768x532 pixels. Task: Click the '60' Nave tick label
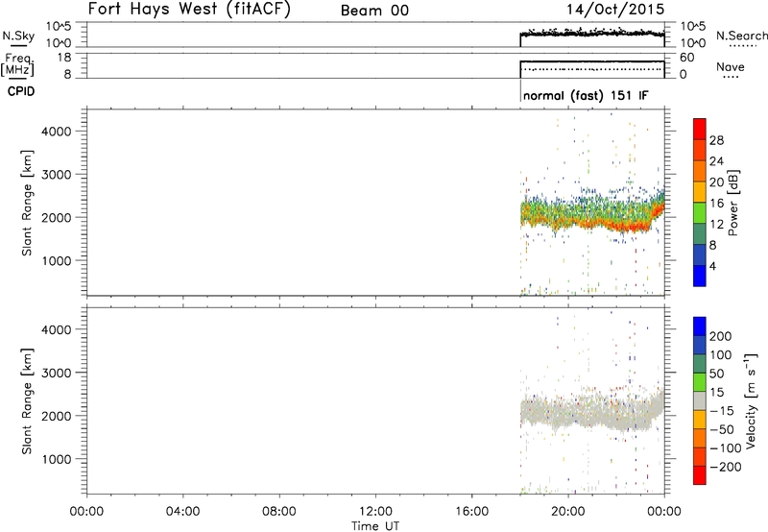686,58
